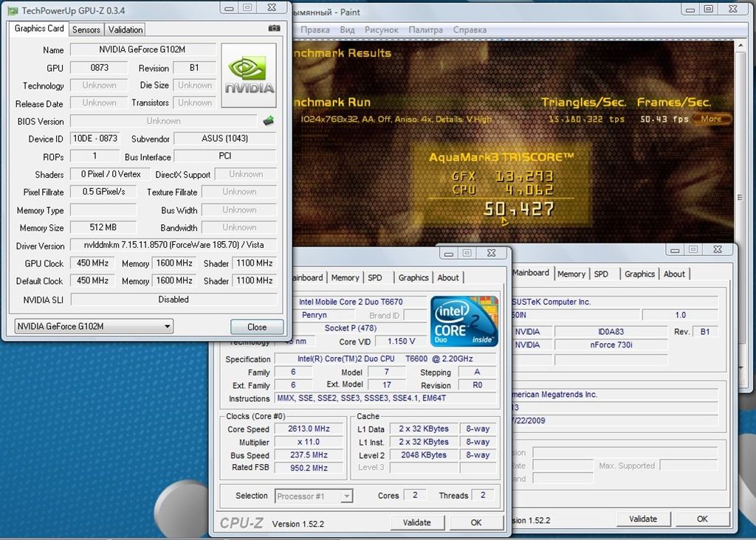The width and height of the screenshot is (756, 540).
Task: Click the nForce 730i chipset value
Action: [611, 345]
